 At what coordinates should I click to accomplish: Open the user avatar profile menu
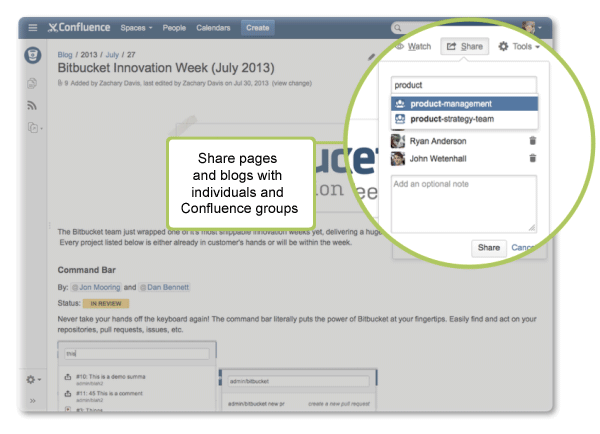[x=532, y=28]
